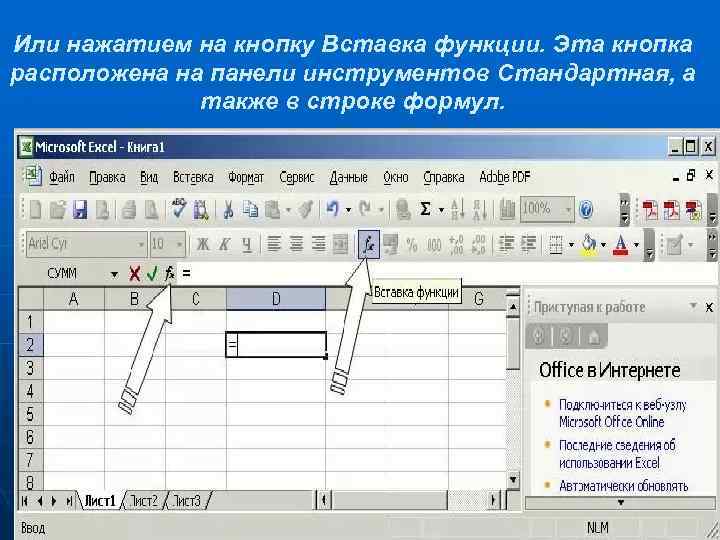Apply Percent Style with the % icon
720x540 pixels.
[411, 245]
